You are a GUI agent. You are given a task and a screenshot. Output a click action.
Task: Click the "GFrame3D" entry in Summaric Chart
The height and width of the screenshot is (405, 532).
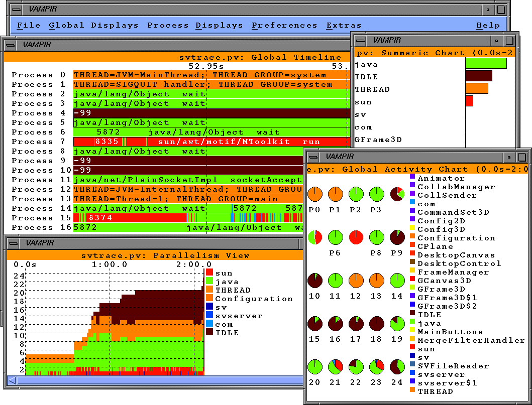pyautogui.click(x=378, y=140)
